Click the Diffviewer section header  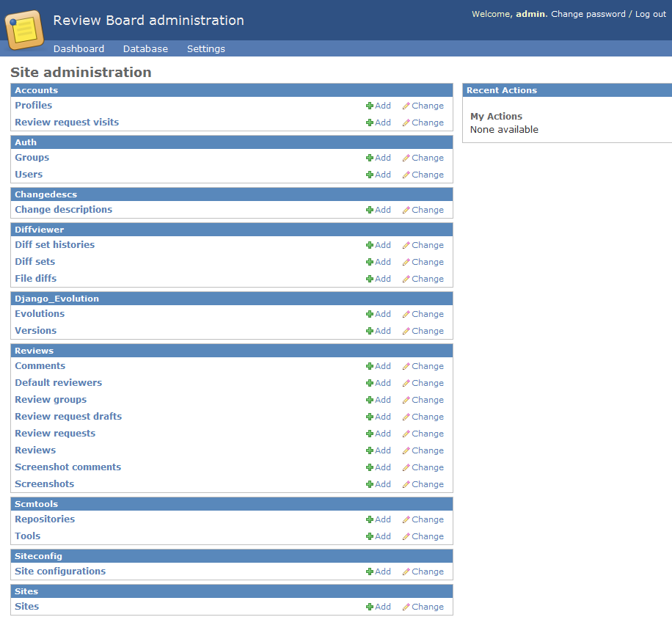click(x=231, y=230)
